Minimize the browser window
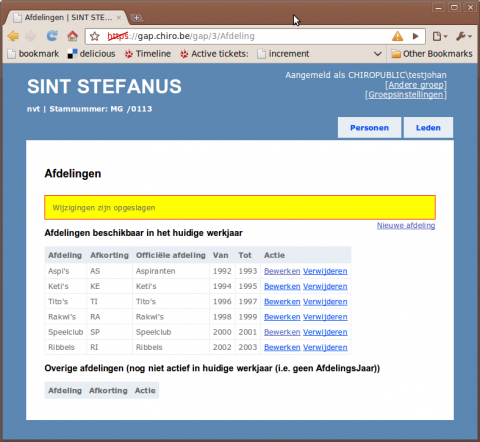Viewport: 480px width, 442px height. point(438,7)
